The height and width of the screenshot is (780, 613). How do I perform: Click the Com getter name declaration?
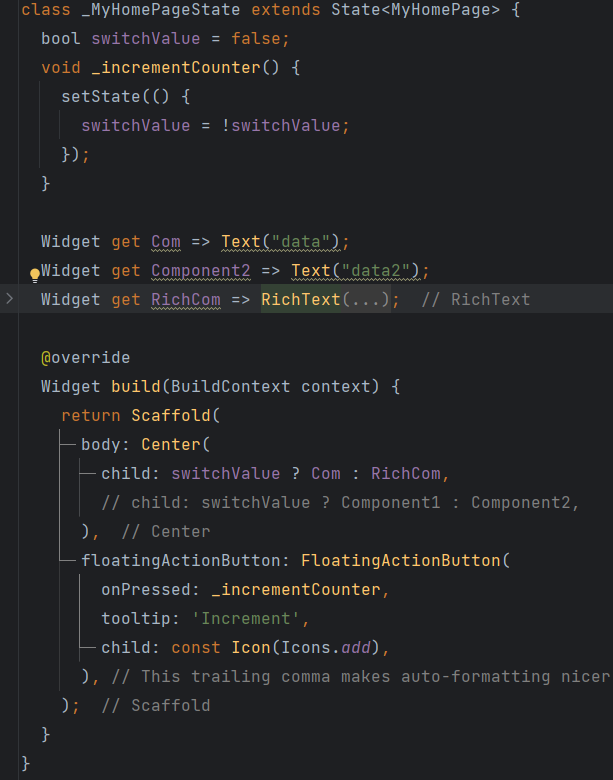pyautogui.click(x=166, y=241)
